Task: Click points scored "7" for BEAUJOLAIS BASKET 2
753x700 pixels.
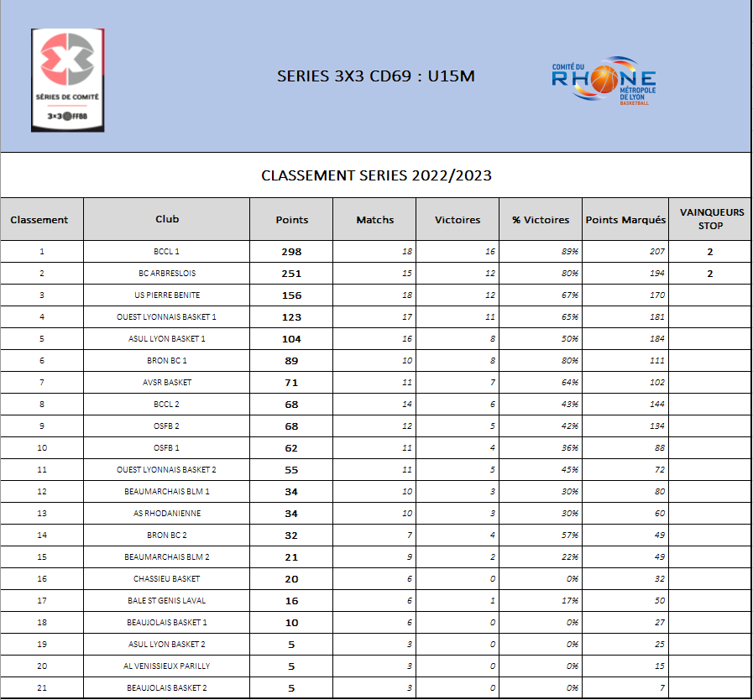Action: (662, 688)
